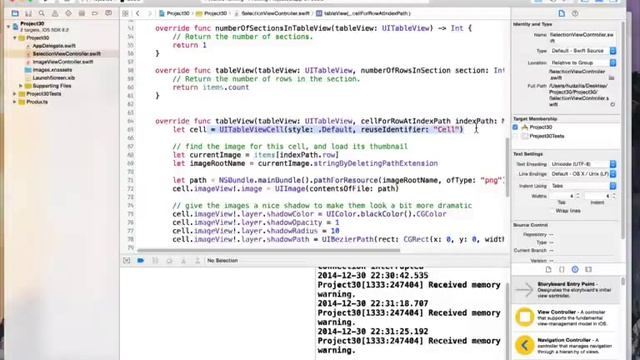The width and height of the screenshot is (640, 360).
Task: Select Navigation Controller in Object library
Action: tap(567, 345)
